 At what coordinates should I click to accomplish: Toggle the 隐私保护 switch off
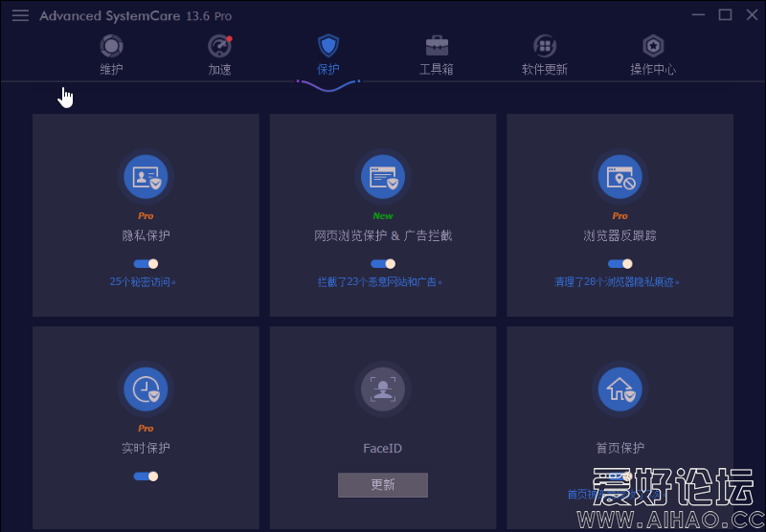[146, 263]
